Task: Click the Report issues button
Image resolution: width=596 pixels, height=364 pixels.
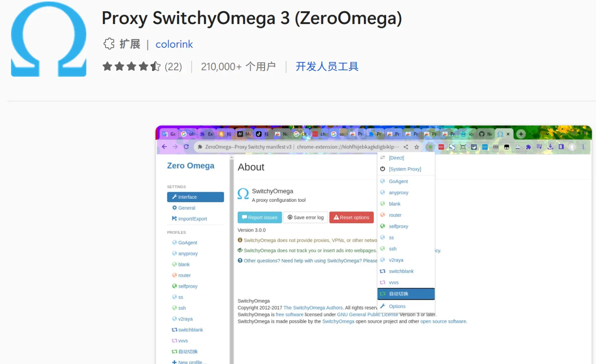Action: (260, 217)
